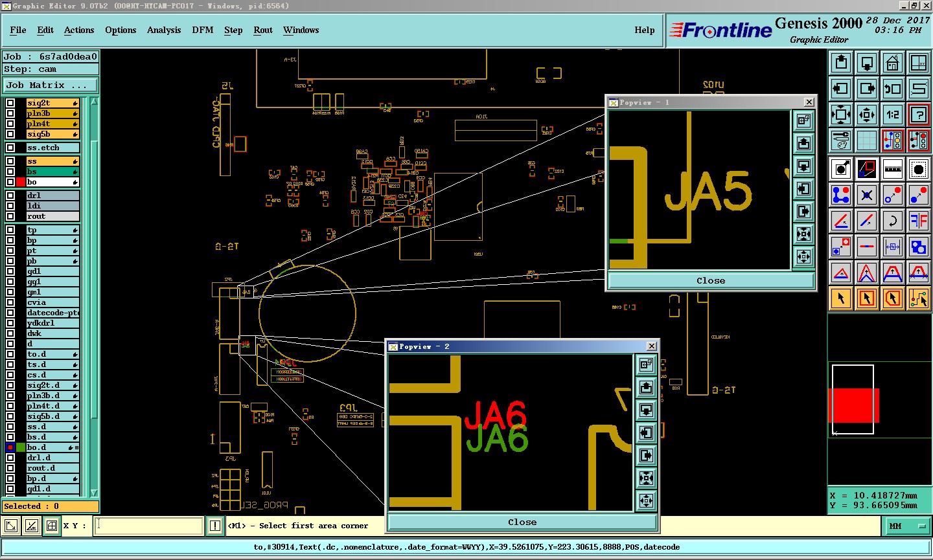Image resolution: width=933 pixels, height=560 pixels.
Task: Click pan down icon in Popview 2
Action: 646,410
